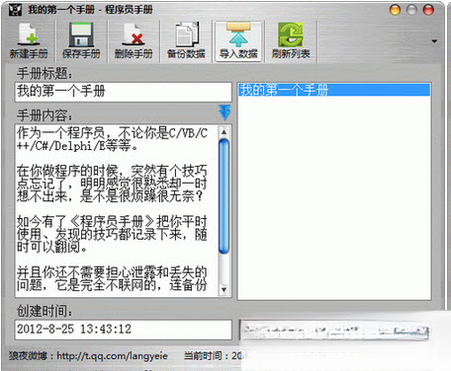This screenshot has width=451, height=371.
Task: Save manual with the 保存手册 floppy icon
Action: 81,41
